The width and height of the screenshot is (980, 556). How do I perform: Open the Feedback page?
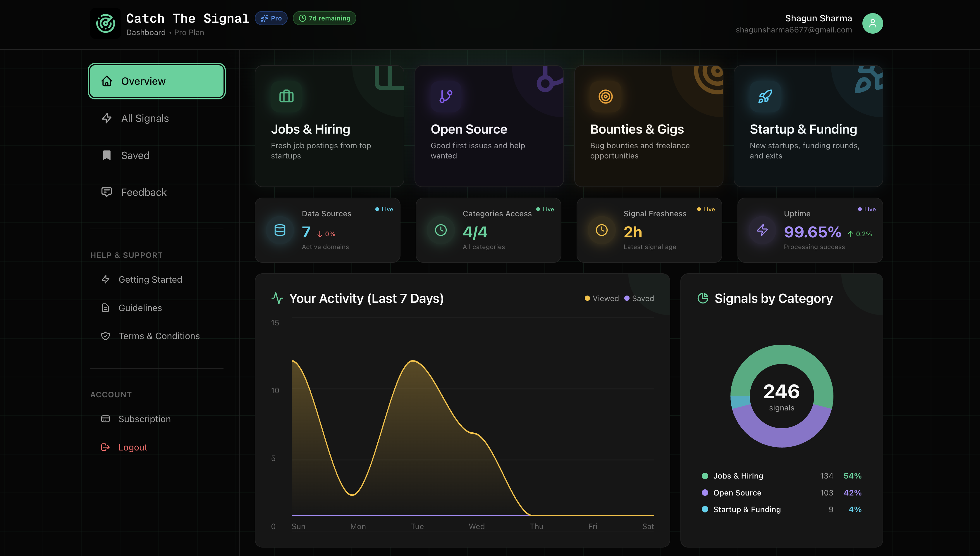(144, 192)
